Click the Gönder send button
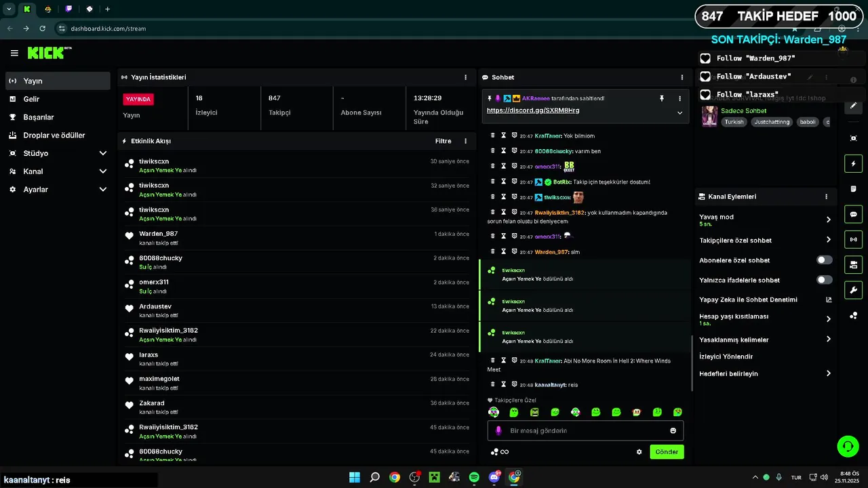This screenshot has height=488, width=868. (x=667, y=452)
